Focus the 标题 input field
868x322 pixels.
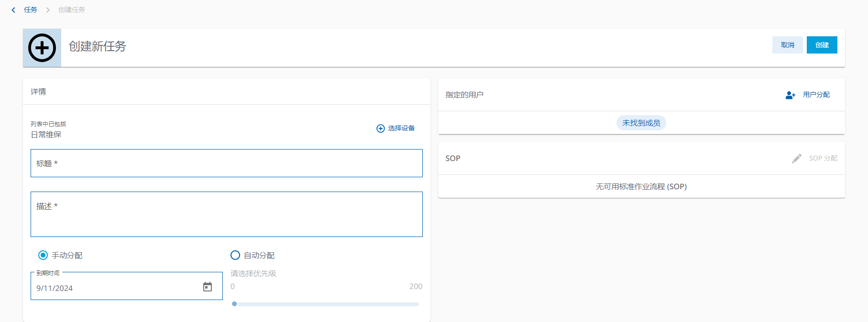coord(226,163)
